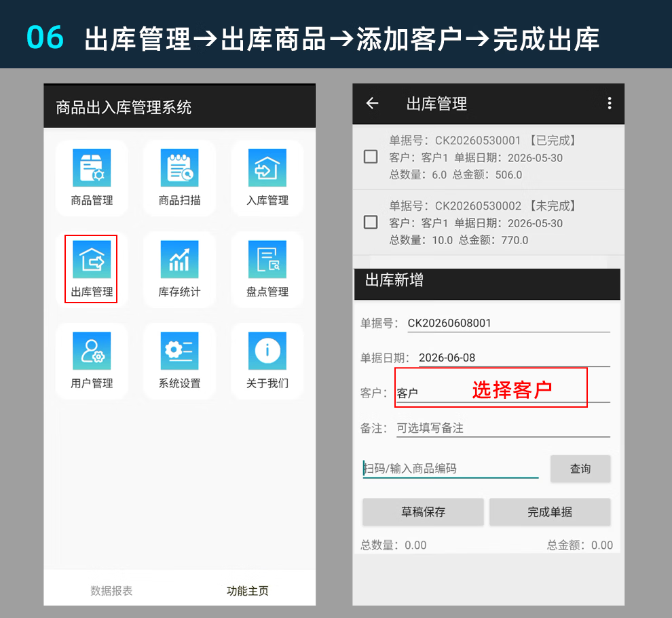Go back with the arrow in 出库管理 header
Screen dimensions: 672x618
point(372,103)
